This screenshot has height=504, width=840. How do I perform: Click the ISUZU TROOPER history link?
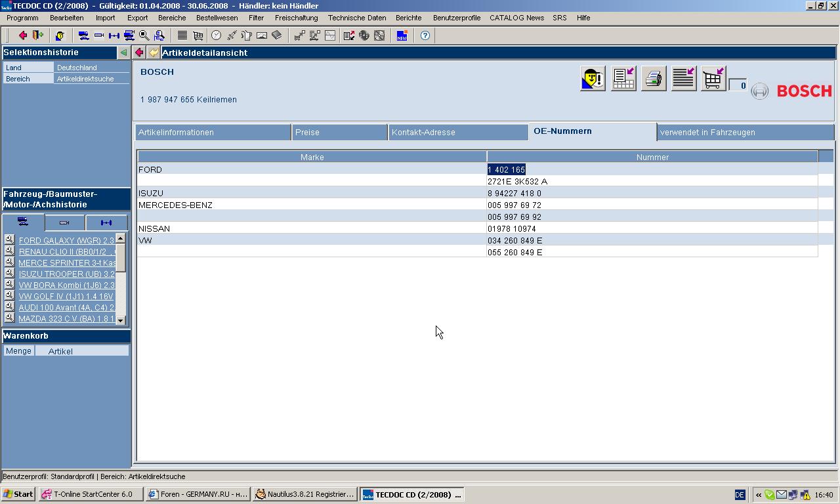(x=66, y=274)
